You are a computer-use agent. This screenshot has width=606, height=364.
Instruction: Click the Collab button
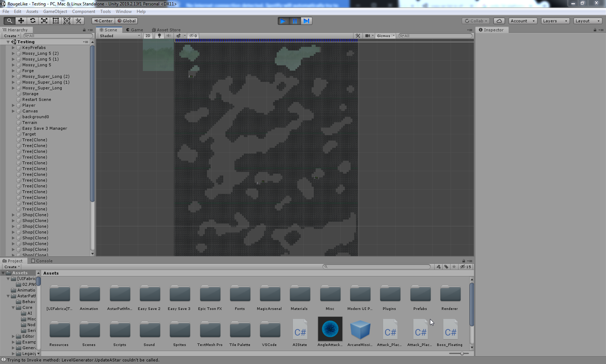(x=475, y=21)
